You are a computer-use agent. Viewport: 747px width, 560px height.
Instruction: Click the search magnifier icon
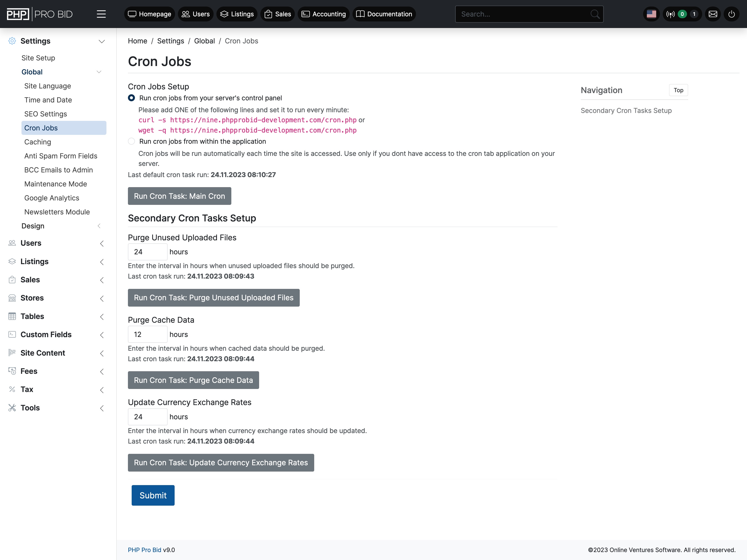[595, 14]
